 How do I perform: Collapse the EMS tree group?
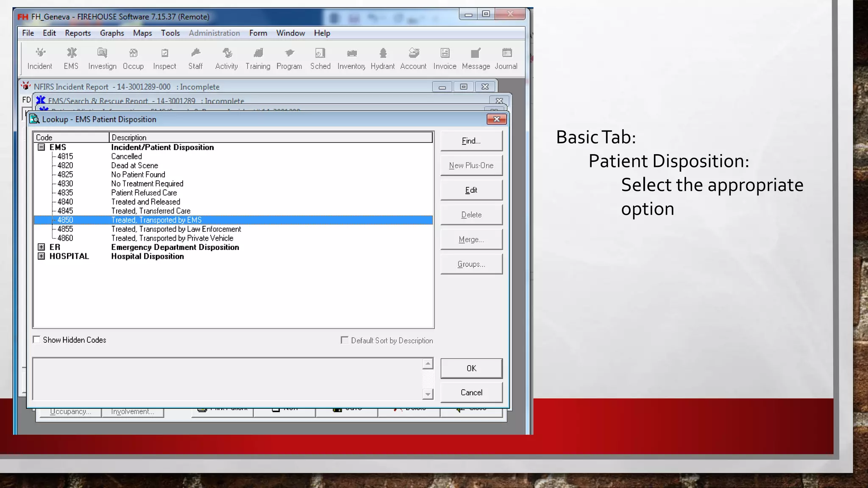(42, 147)
